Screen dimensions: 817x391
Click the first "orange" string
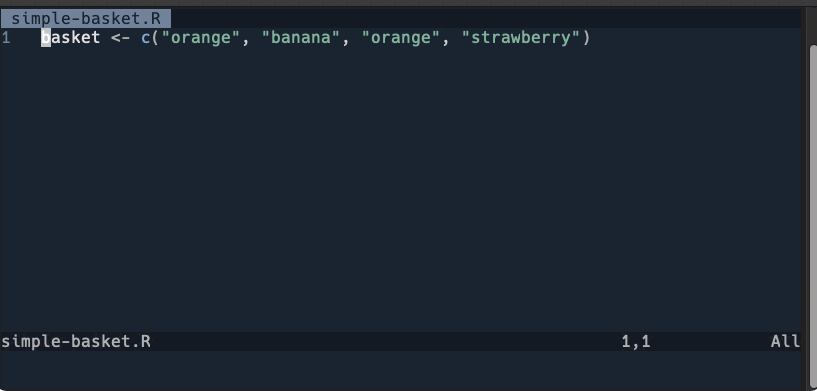pos(201,38)
